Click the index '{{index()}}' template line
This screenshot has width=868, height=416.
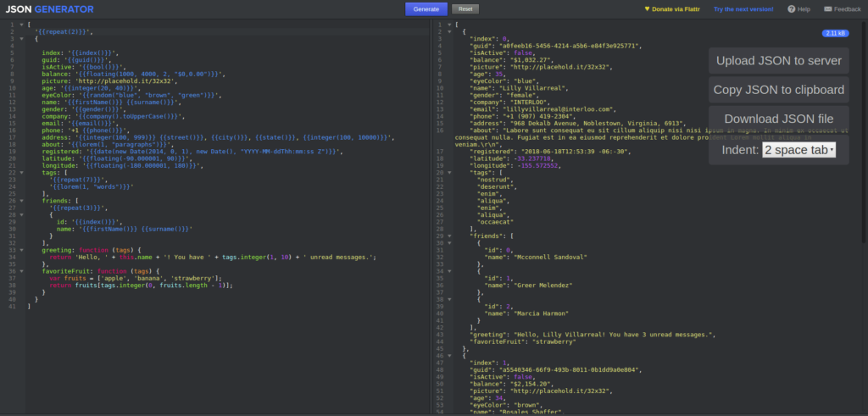click(x=81, y=53)
